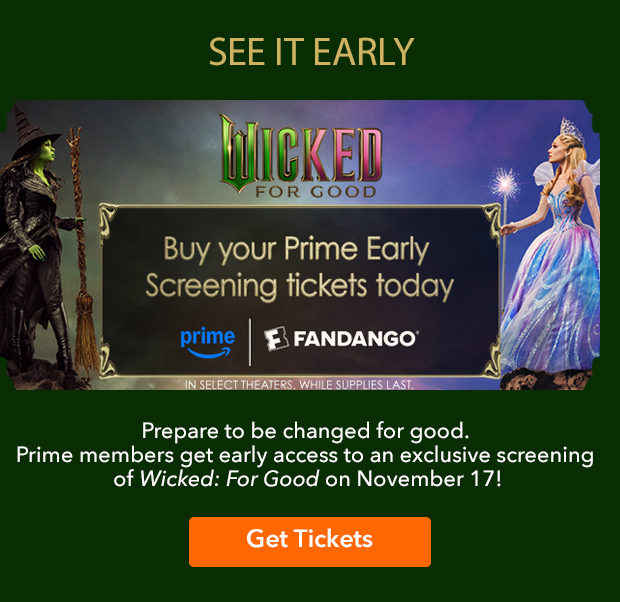This screenshot has height=602, width=620.
Task: Click the Amazon Prime logo
Action: pos(207,343)
